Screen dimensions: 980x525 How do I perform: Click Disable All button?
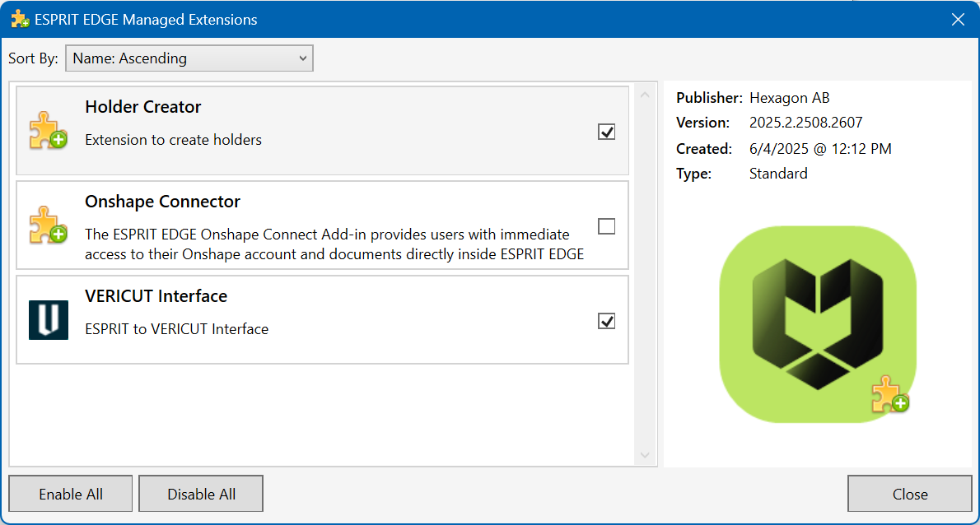201,494
